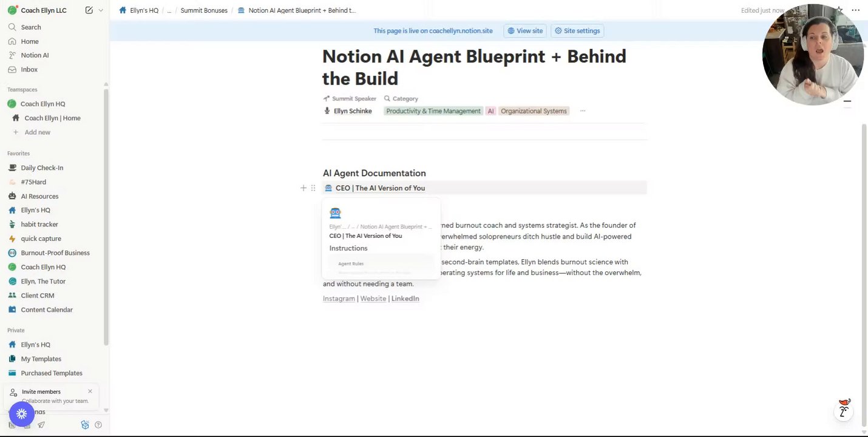Viewport: 868px width, 437px height.
Task: Open the page options three-dot menu
Action: (855, 10)
